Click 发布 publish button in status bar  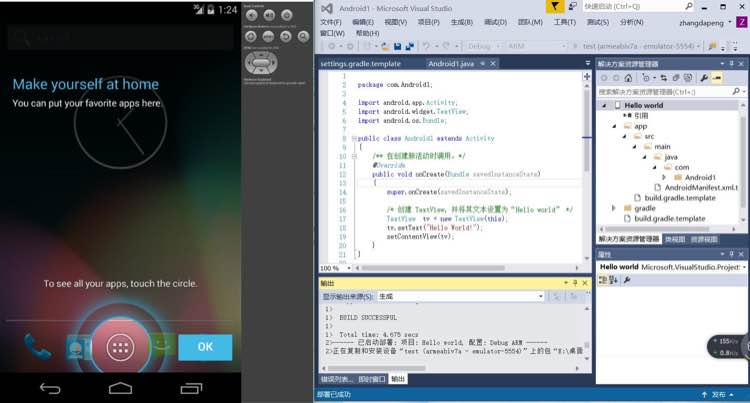pos(718,395)
